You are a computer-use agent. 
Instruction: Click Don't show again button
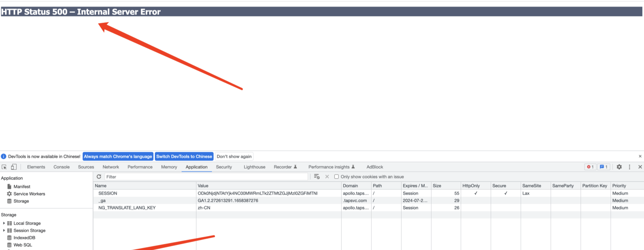[234, 156]
